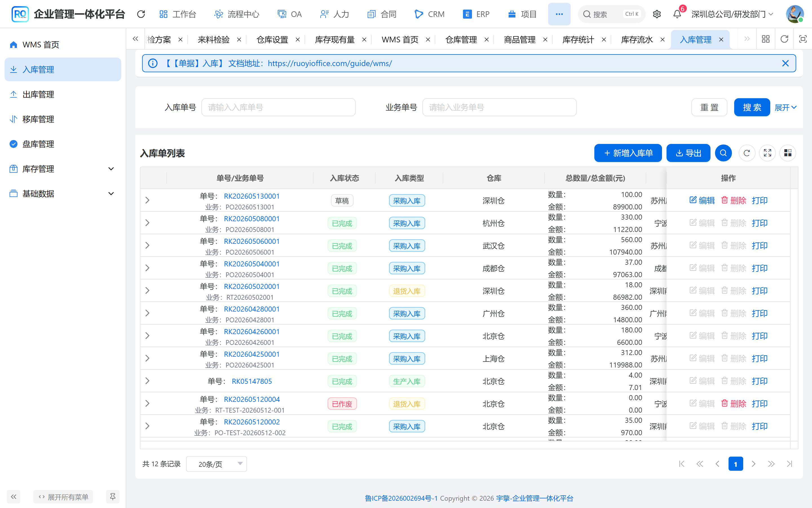Toggle the search panel with the round magnifier button

click(x=723, y=153)
